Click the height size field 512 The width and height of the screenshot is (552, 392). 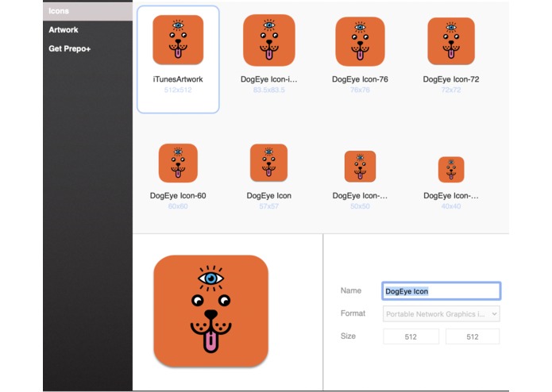pyautogui.click(x=473, y=336)
